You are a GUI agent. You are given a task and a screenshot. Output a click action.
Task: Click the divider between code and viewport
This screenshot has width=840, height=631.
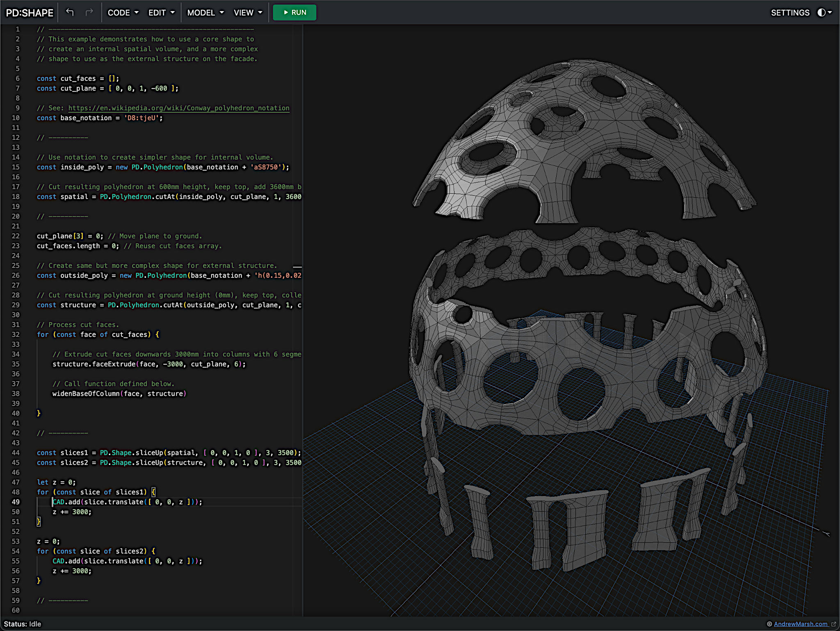(303, 320)
